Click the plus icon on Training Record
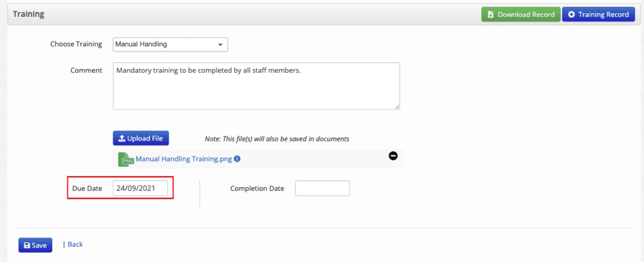This screenshot has width=644, height=262. (x=571, y=14)
